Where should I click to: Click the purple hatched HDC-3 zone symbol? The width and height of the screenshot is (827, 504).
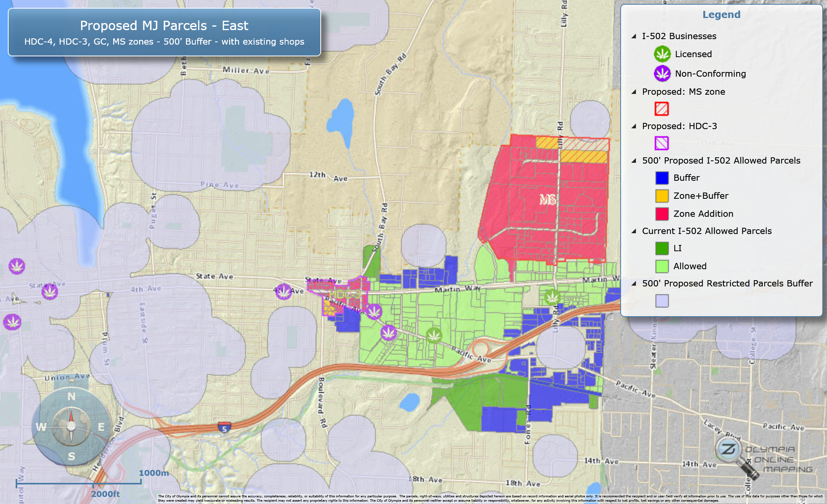click(x=662, y=143)
